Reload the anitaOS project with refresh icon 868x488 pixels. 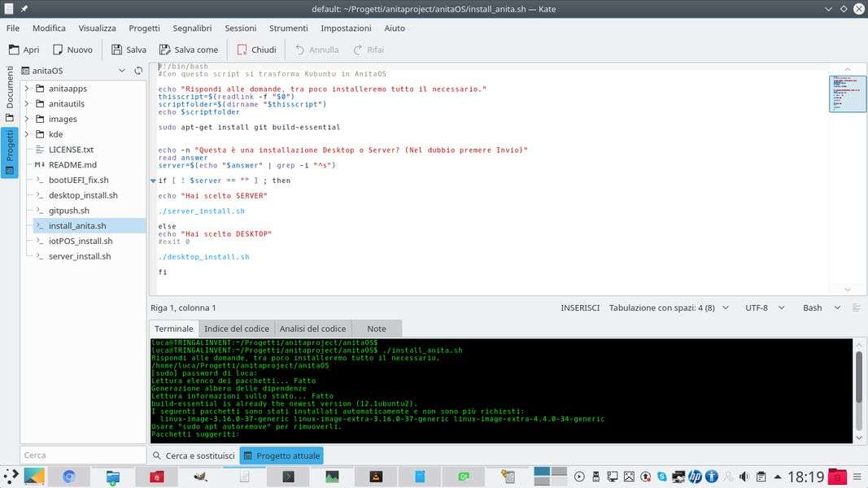click(138, 71)
